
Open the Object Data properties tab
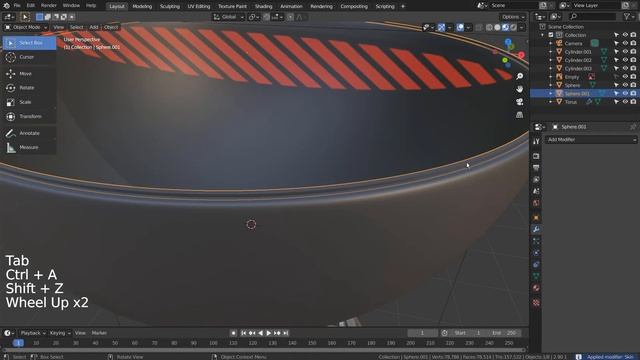[536, 276]
